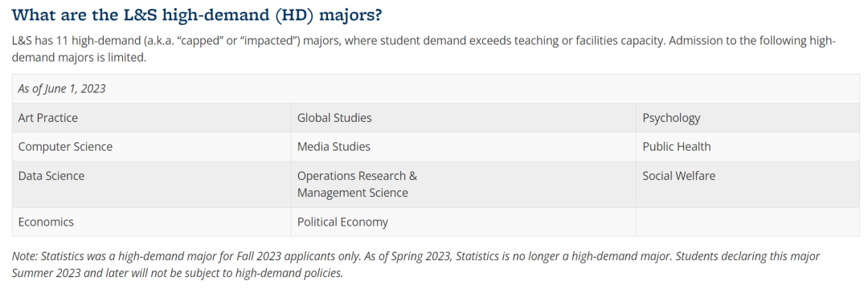
Task: Click the L&S high-demand majors heading
Action: pos(197,14)
